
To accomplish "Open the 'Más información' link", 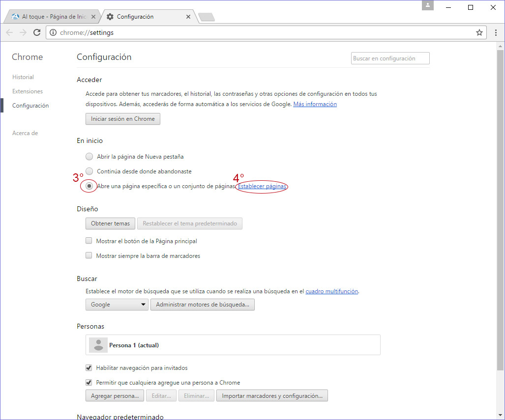I will click(315, 104).
